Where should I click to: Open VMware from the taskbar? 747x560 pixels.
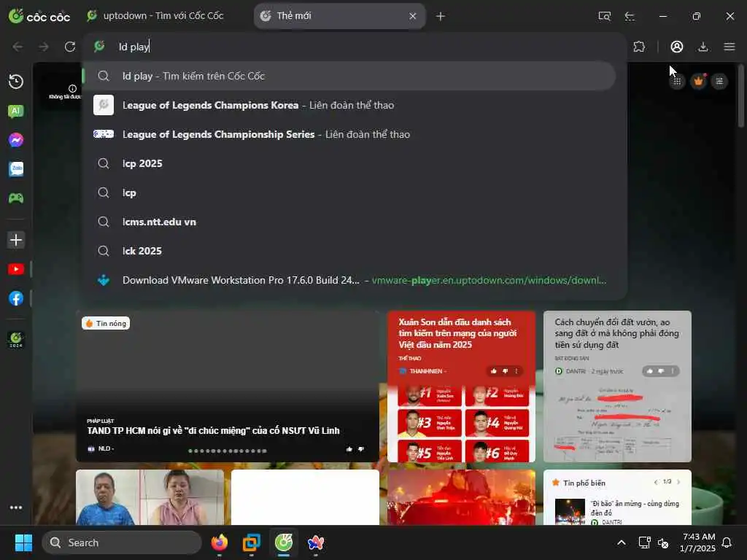click(251, 542)
